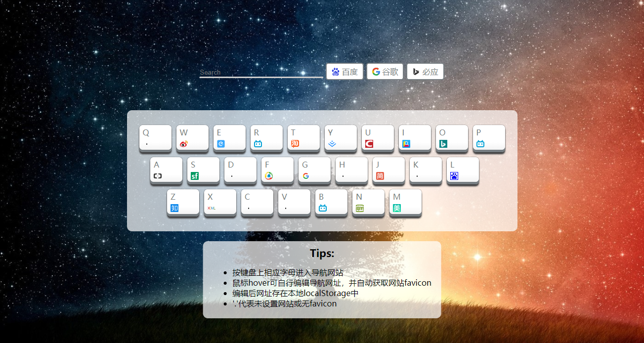Click the iQIYI icon on N key
The image size is (644, 343).
[360, 208]
